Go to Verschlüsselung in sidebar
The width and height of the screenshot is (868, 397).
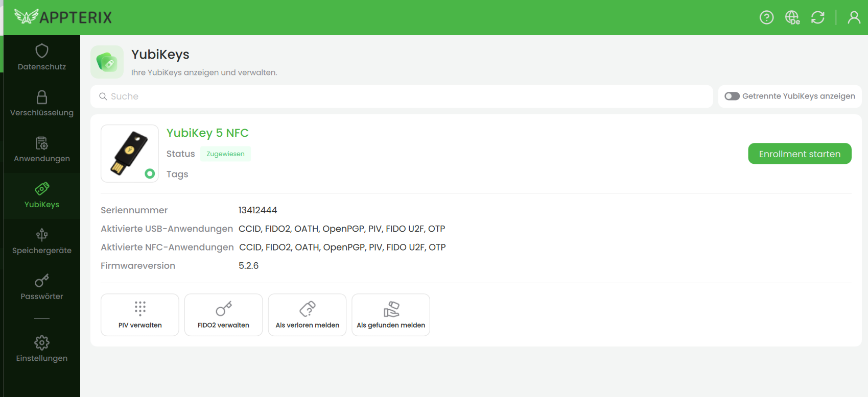coord(42,104)
